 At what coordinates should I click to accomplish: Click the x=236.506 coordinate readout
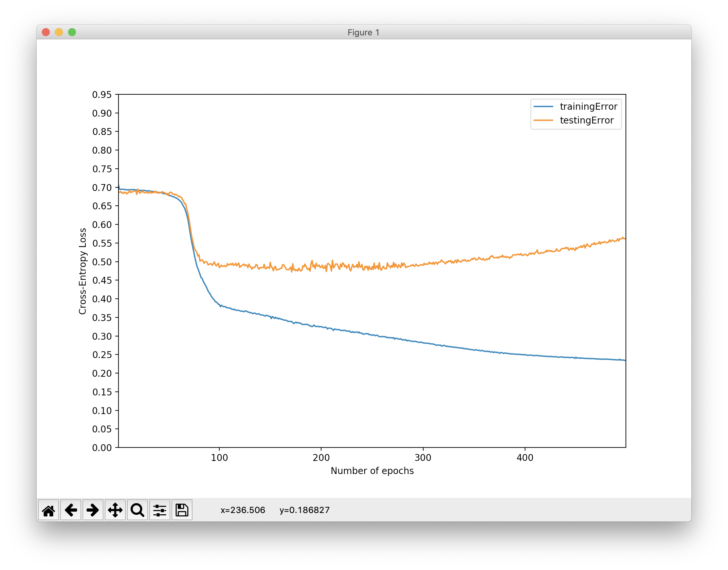(243, 510)
